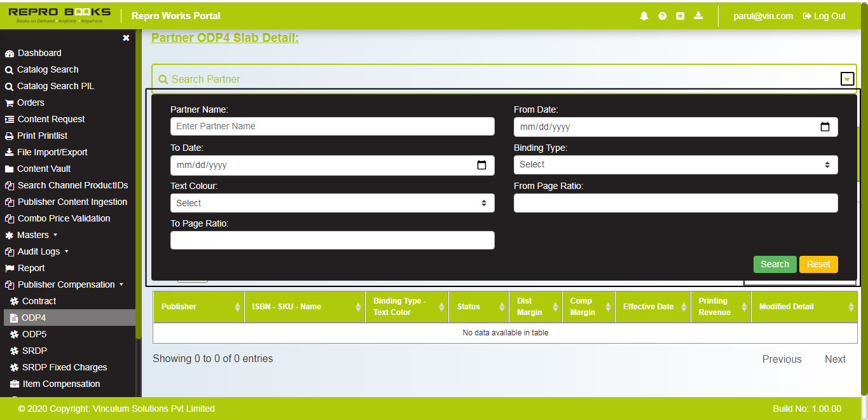Image resolution: width=868 pixels, height=420 pixels.
Task: Expand the Audit Logs menu
Action: (39, 251)
